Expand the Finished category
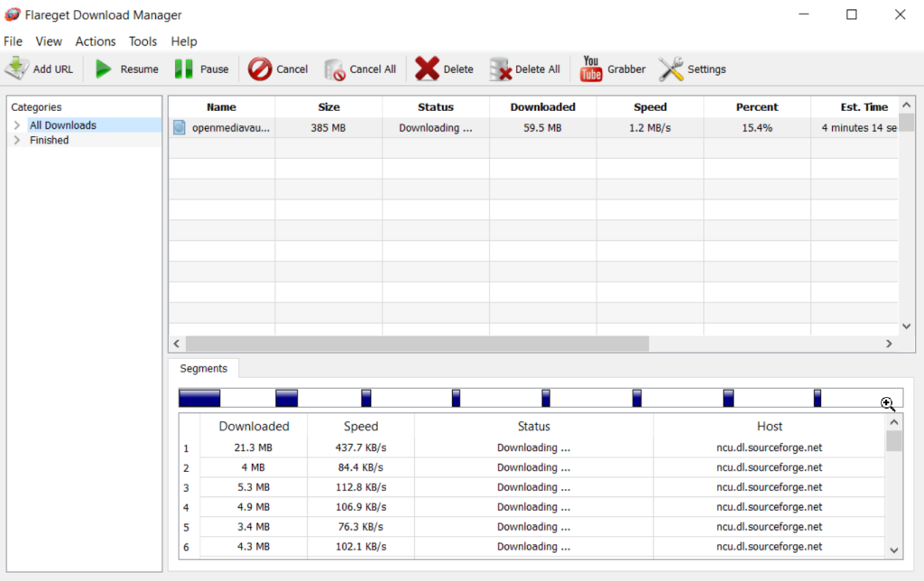Image resolution: width=924 pixels, height=581 pixels. pyautogui.click(x=17, y=140)
